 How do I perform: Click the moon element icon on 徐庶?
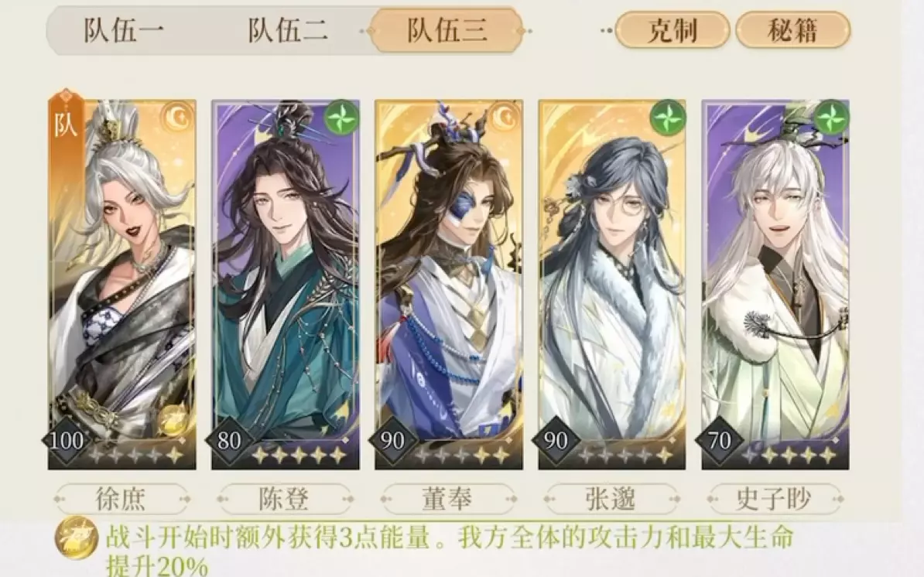[x=180, y=117]
